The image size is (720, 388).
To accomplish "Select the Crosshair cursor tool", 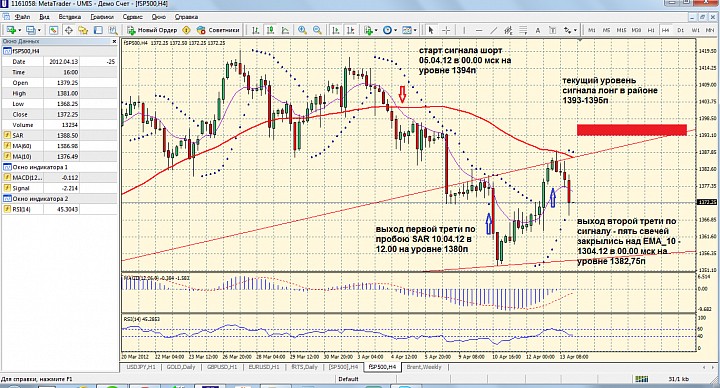I will 446,30.
